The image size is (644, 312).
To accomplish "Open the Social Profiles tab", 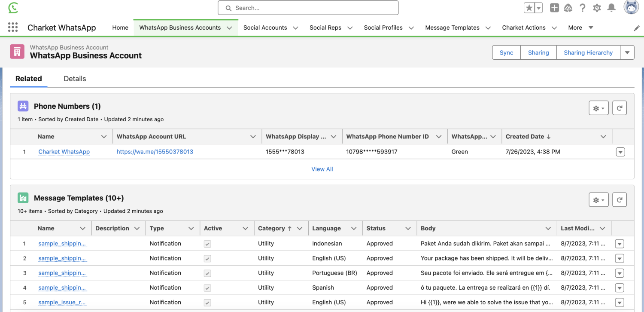I will point(383,28).
